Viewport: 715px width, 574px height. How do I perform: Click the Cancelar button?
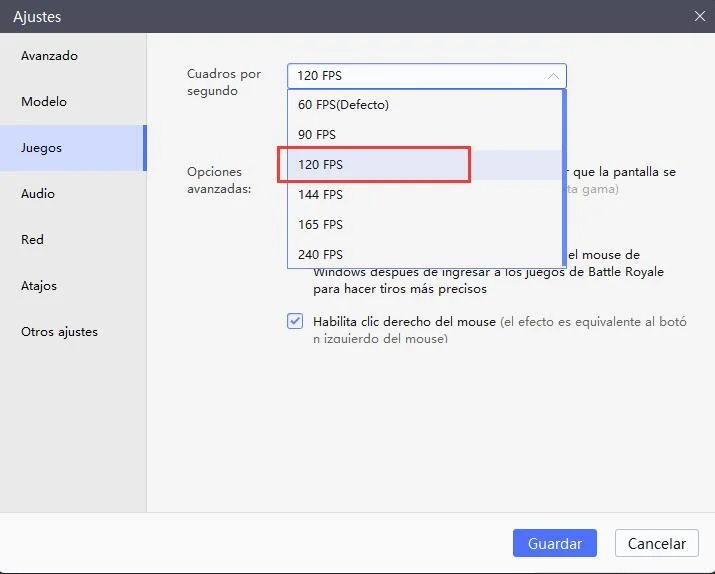click(657, 543)
